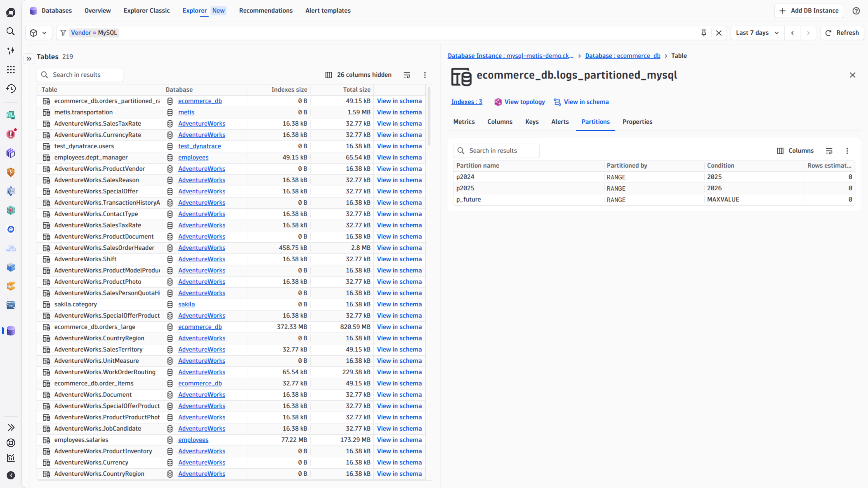Open the Columns selector in Partitions panel
Image resolution: width=868 pixels, height=488 pixels.
(795, 150)
